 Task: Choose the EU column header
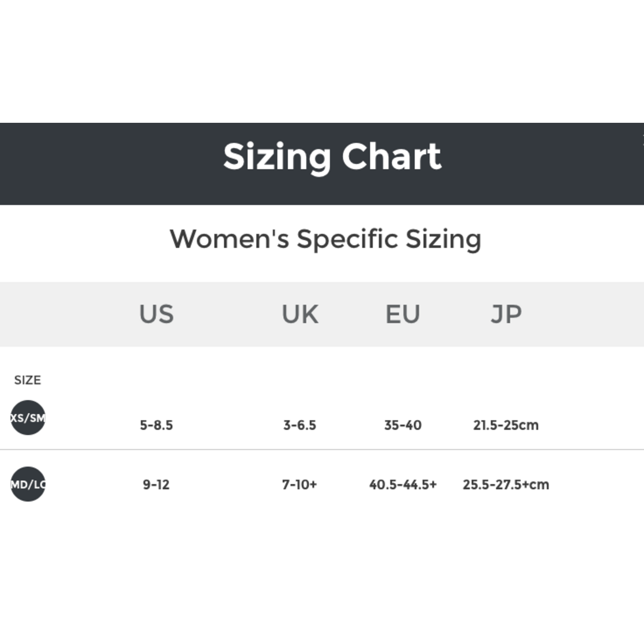click(x=403, y=314)
